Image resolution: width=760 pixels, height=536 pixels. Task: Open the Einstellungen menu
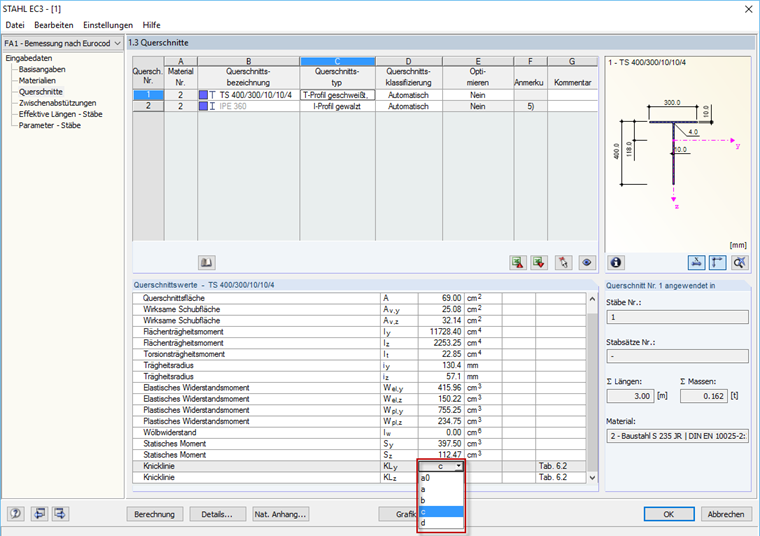[108, 25]
